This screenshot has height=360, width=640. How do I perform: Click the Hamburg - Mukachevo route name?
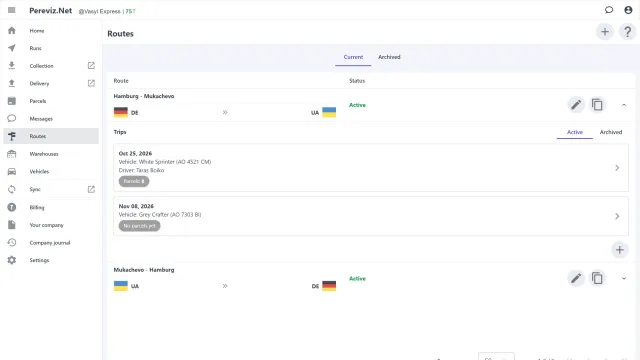tap(144, 96)
